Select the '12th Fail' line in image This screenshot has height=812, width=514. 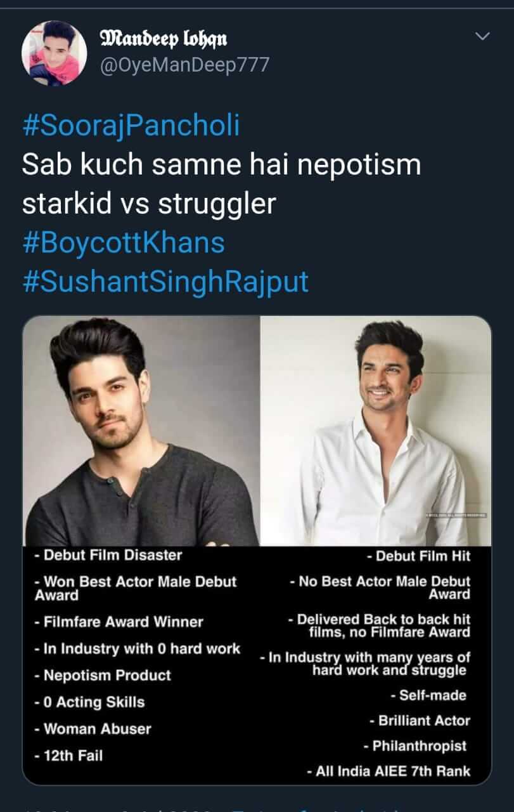(x=69, y=756)
